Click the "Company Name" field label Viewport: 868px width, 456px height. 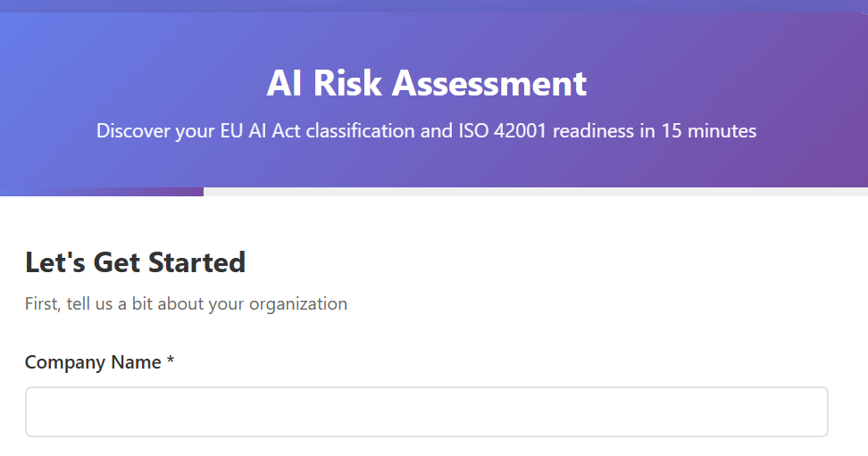(x=93, y=362)
